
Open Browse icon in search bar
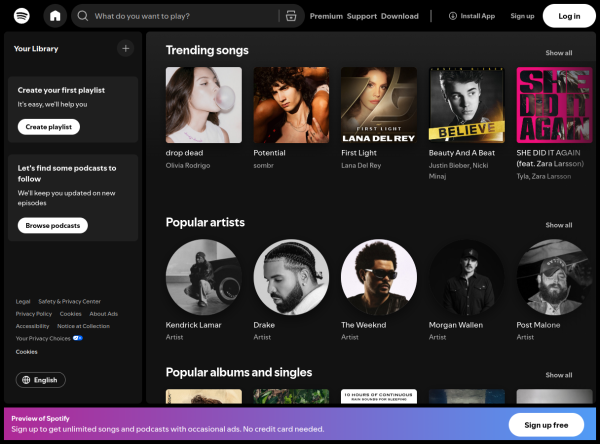[290, 16]
